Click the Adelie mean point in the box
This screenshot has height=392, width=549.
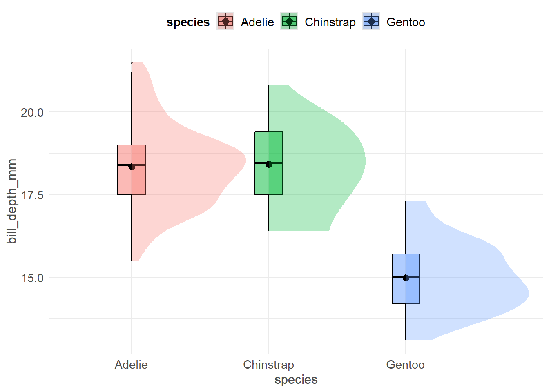click(x=132, y=167)
